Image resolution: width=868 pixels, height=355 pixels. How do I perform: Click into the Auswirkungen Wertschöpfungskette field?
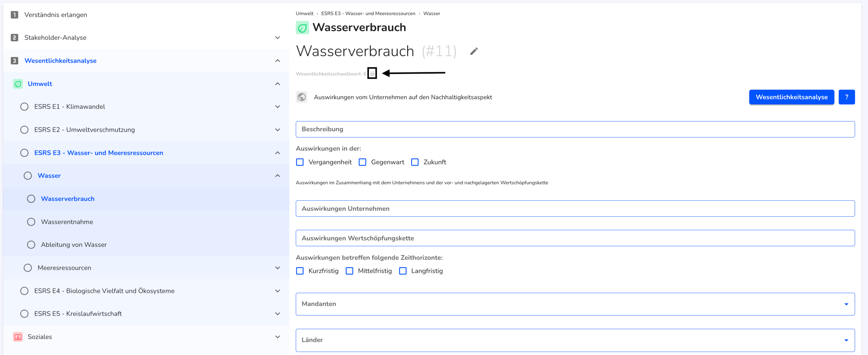click(575, 238)
